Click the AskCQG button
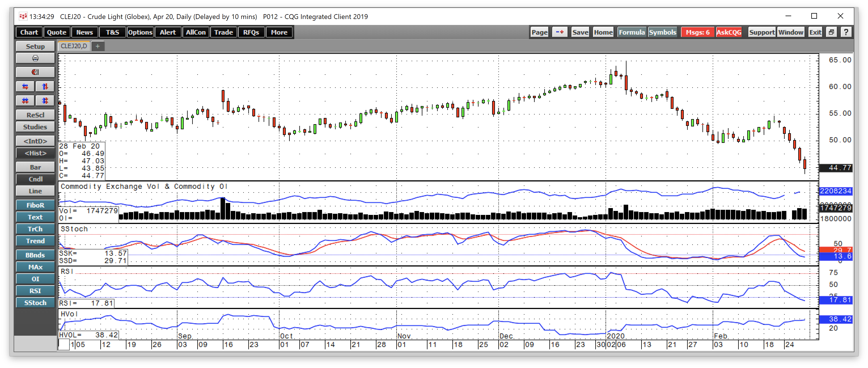The image size is (868, 368). (x=729, y=32)
